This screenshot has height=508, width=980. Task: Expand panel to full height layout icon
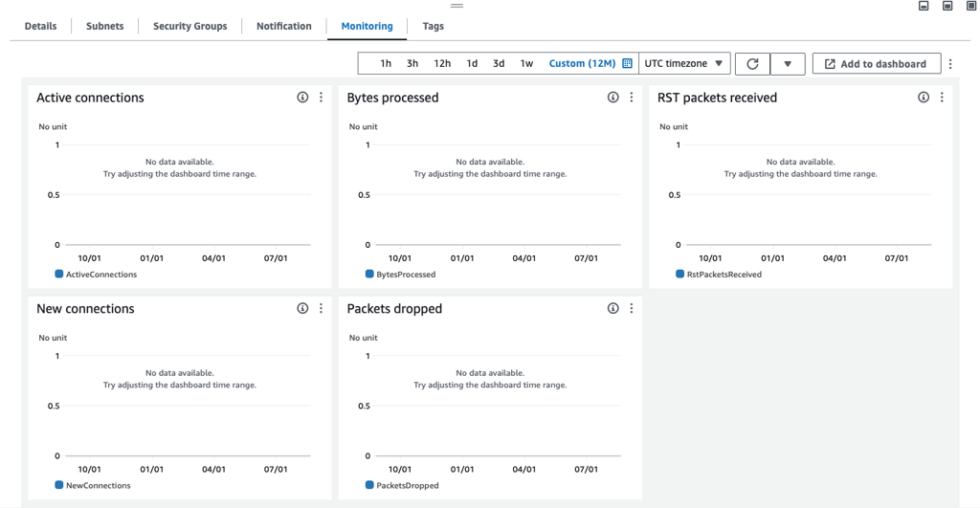point(971,6)
